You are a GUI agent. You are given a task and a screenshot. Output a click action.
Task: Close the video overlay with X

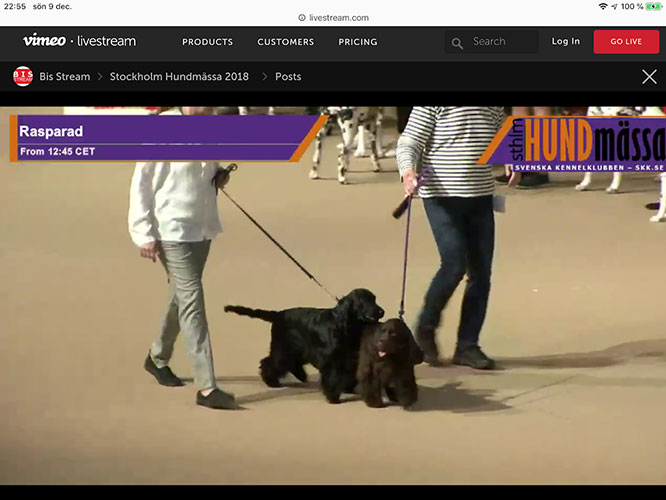[x=649, y=77]
